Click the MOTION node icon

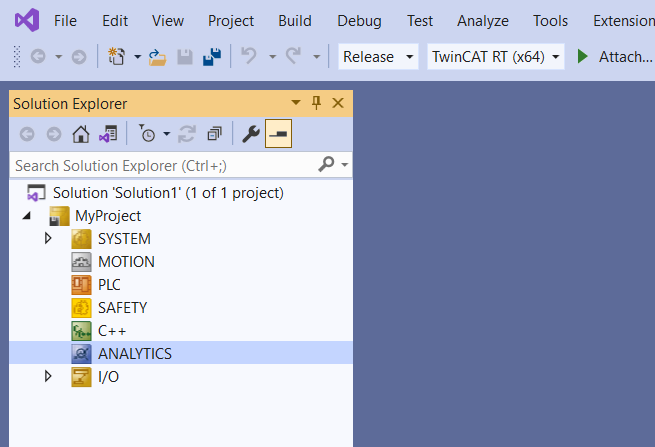(81, 262)
